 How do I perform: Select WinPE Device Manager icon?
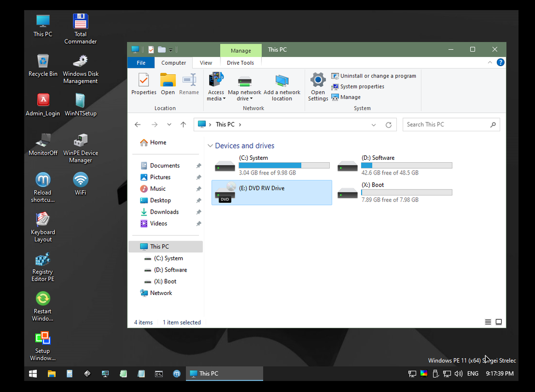pyautogui.click(x=80, y=148)
